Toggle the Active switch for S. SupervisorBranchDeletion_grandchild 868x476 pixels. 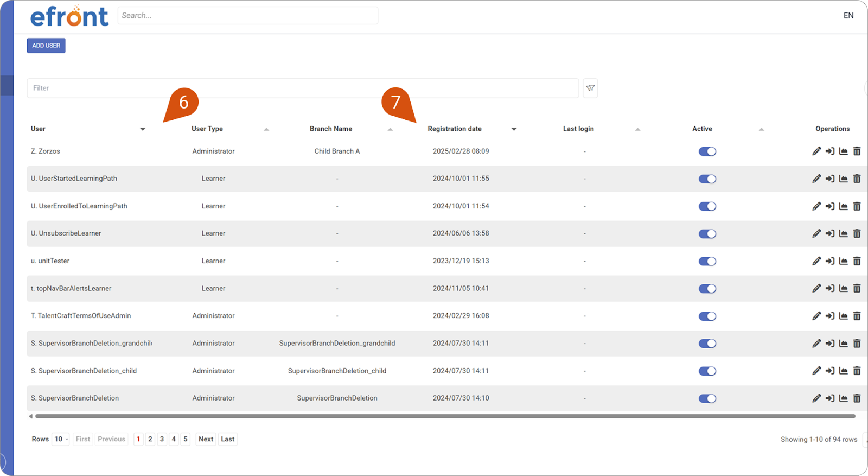[707, 344]
